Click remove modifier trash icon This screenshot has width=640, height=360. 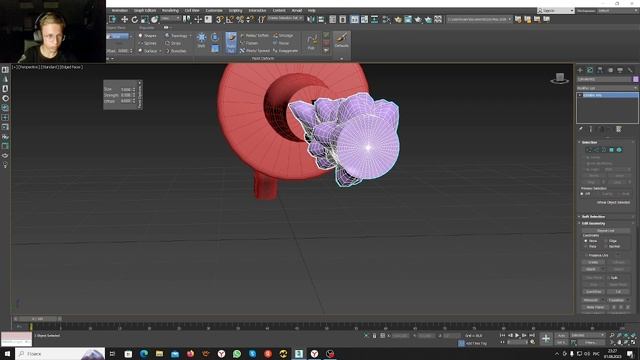point(619,129)
